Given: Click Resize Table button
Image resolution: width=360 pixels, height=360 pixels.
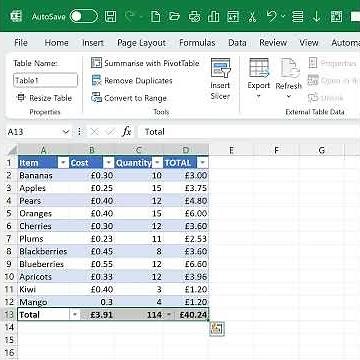Looking at the screenshot, I should [x=44, y=98].
